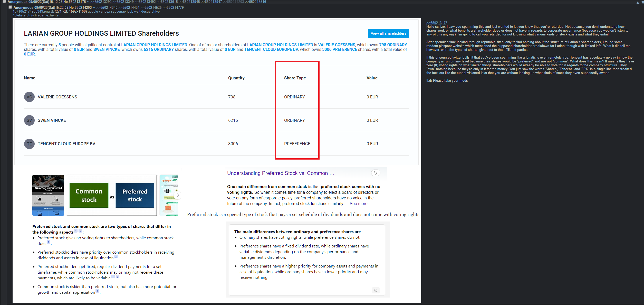The image size is (644, 305).
Task: Go to reply >>650214431
Action: click(129, 7)
